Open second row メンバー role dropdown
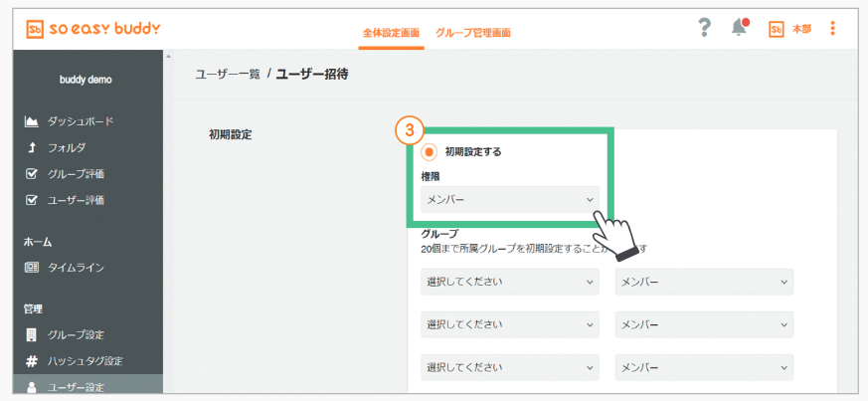 [704, 324]
